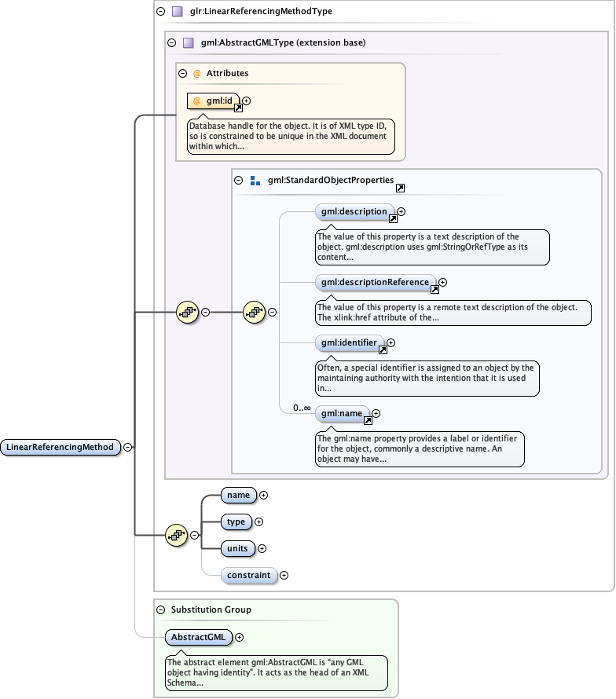Click the link arrow on gml:descriptionReference
Viewport: 616px width, 699px height.
tap(434, 289)
